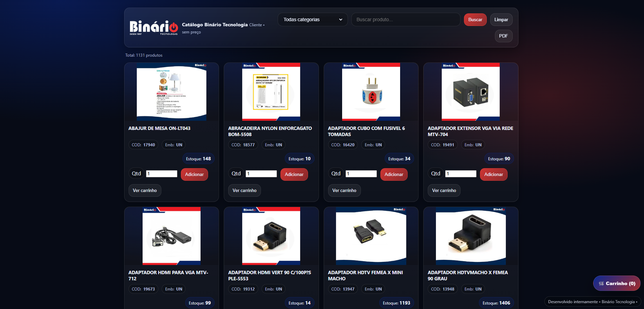Click Ver carrinho under ABAJUR DE MESA

(145, 190)
